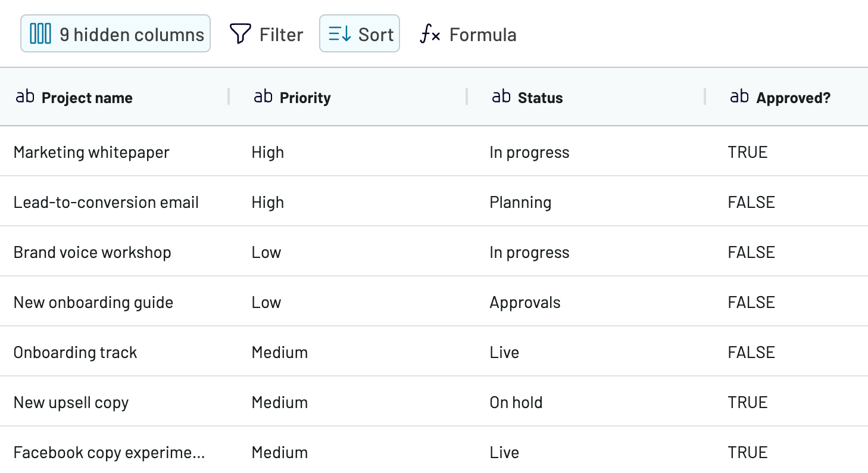
Task: Click Live status of Facebook copy row
Action: coord(504,453)
